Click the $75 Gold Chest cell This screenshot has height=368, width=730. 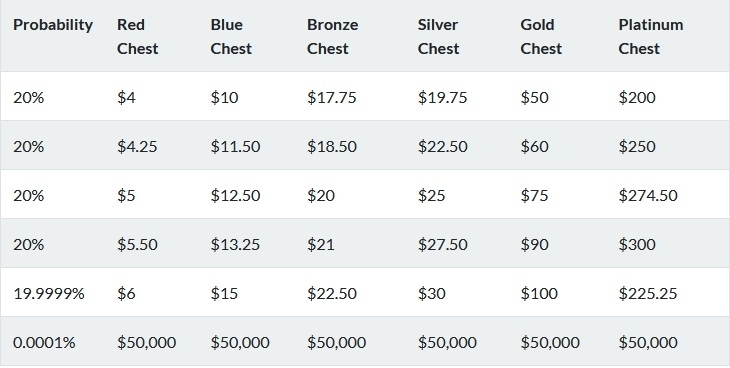(534, 195)
